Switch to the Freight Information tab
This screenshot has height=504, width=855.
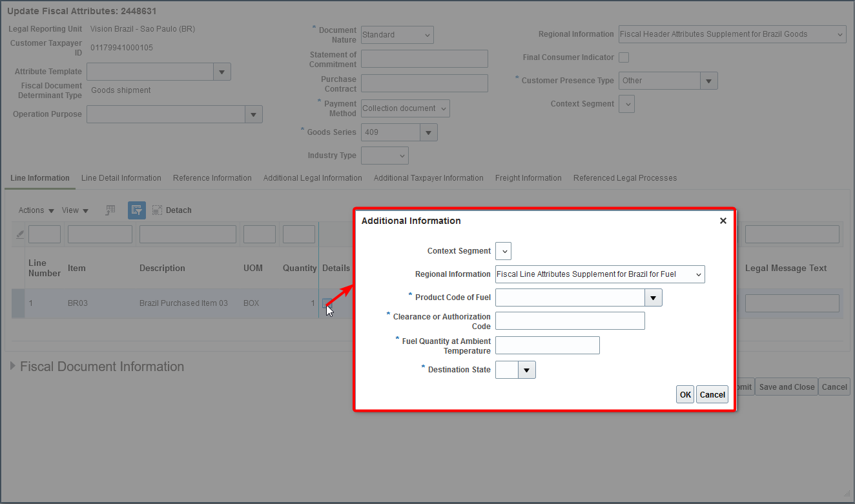pos(528,178)
